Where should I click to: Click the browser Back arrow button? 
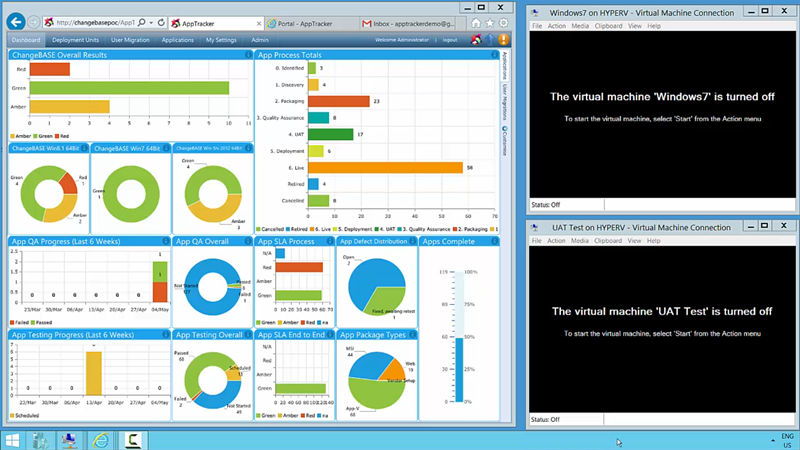point(16,22)
